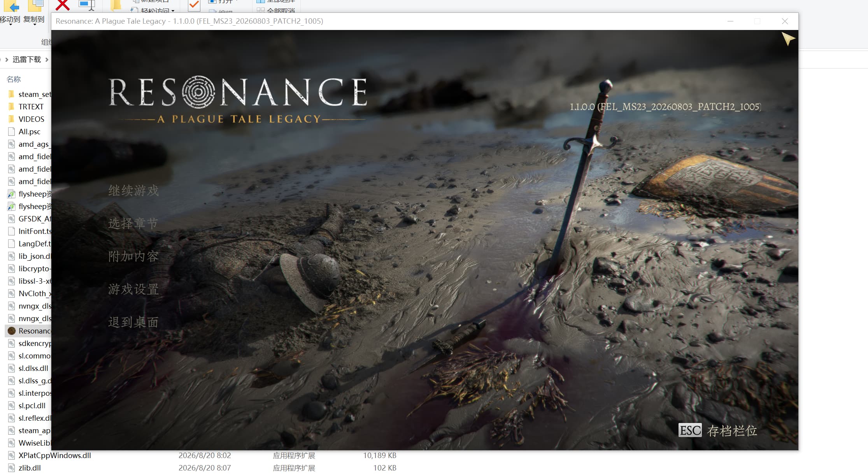868x474 pixels.
Task: Select the amd_ags file icon
Action: point(11,144)
